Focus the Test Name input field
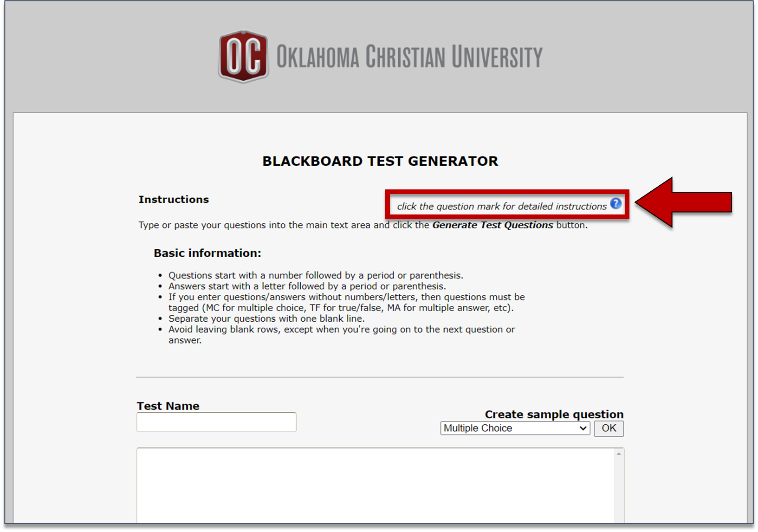 click(216, 422)
